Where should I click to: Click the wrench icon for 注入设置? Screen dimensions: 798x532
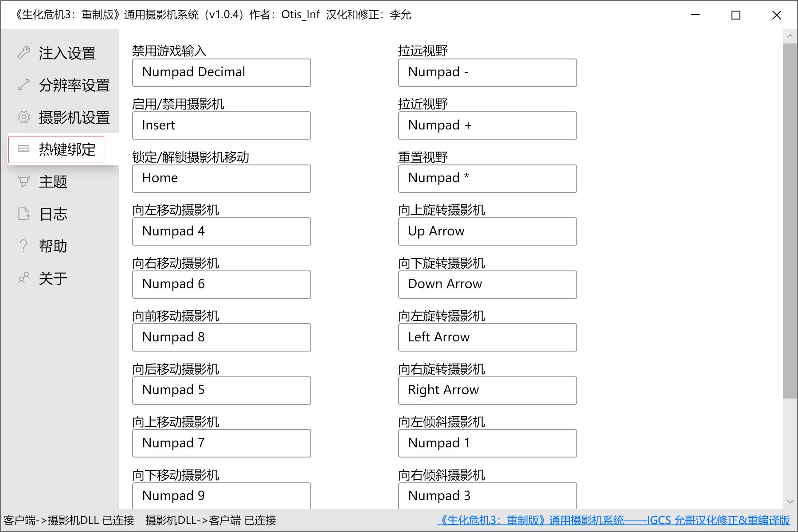coord(24,53)
